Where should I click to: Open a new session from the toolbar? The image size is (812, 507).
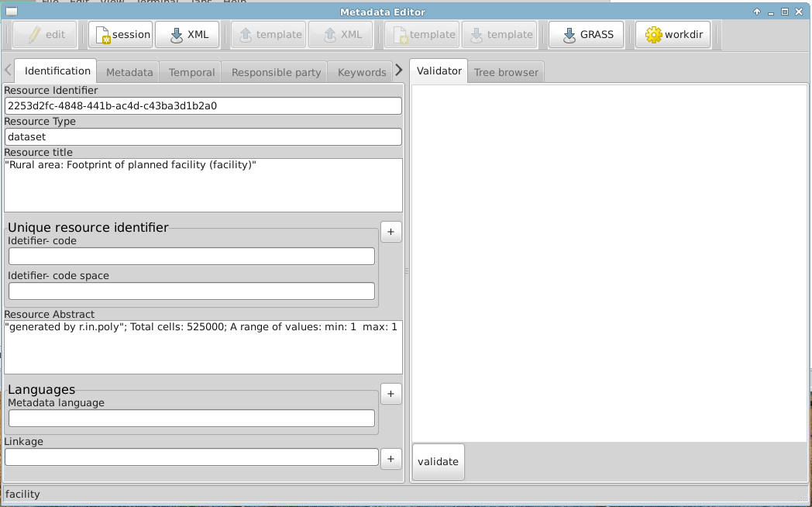(x=121, y=35)
